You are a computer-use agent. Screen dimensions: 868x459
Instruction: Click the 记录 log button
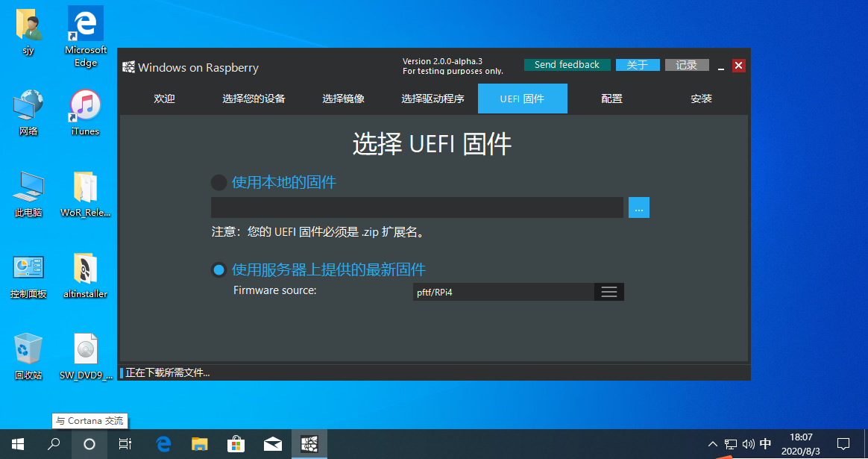pyautogui.click(x=687, y=65)
